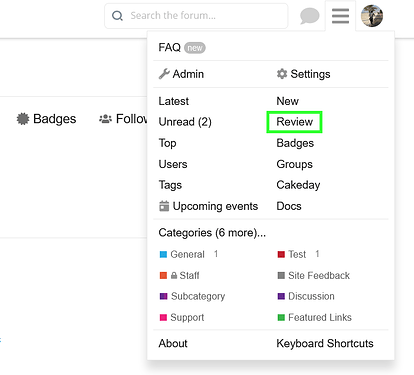Open the Site Feedback category
Viewport: 414px width, 375px height.
(x=314, y=276)
